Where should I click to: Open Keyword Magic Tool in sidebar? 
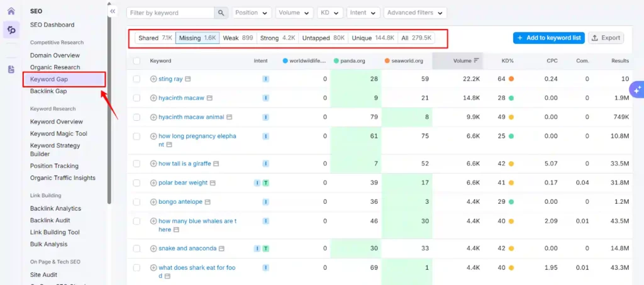58,133
